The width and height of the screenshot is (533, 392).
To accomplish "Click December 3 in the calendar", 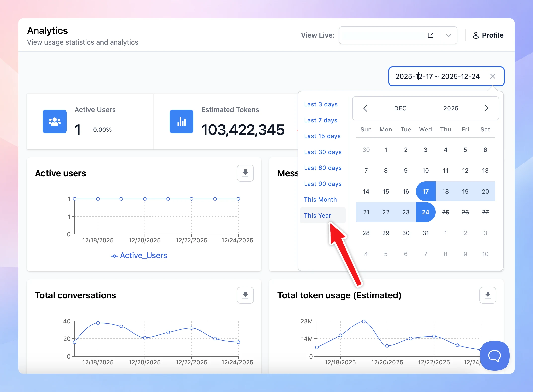I will [x=425, y=150].
